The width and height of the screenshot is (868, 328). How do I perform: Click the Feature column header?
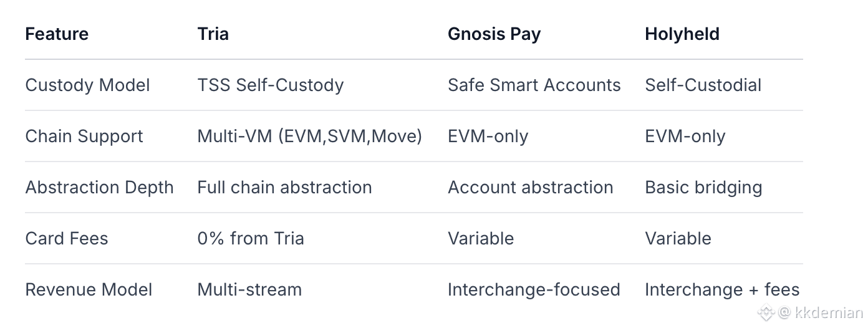coord(57,34)
